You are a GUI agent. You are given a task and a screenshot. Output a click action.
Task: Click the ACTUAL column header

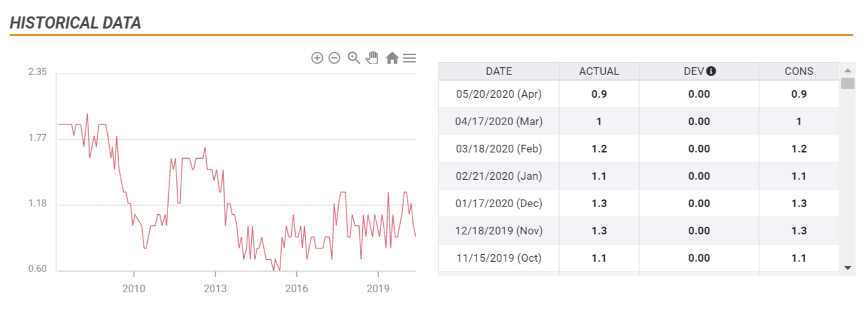[599, 71]
